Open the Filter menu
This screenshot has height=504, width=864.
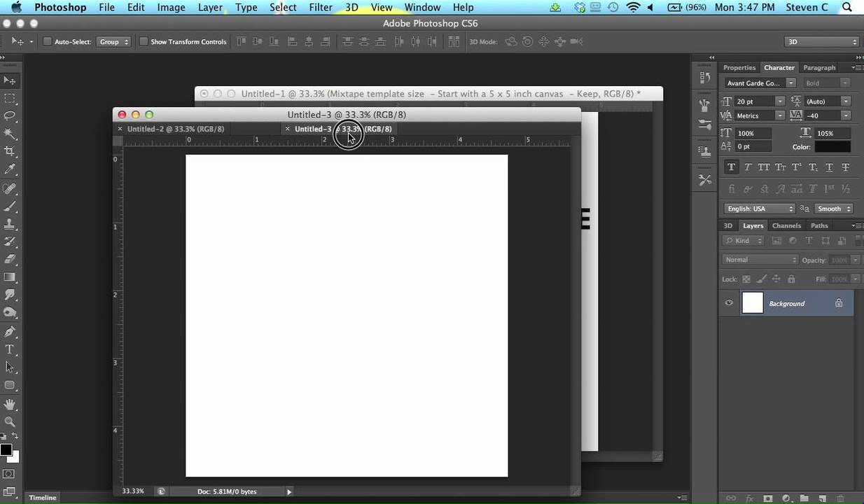tap(321, 8)
